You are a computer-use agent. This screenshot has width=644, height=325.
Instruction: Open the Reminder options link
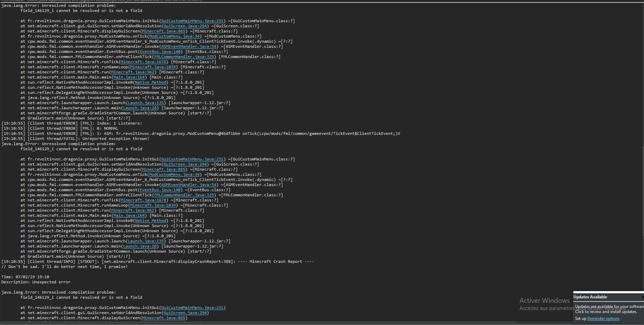pyautogui.click(x=603, y=319)
